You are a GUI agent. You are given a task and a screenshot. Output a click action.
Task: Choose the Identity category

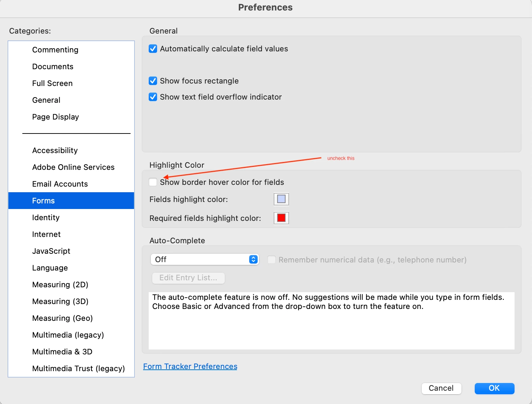46,217
